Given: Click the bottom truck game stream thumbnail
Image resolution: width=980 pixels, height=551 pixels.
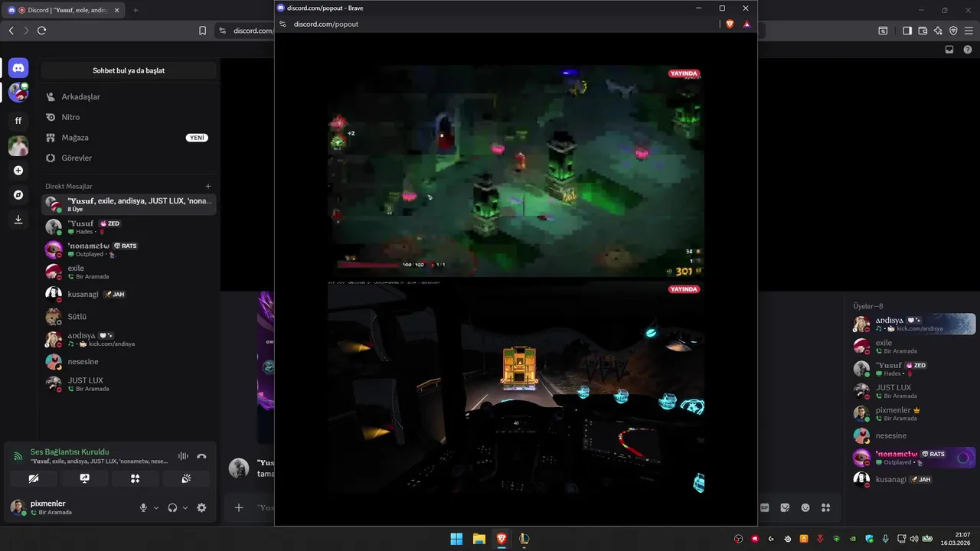Looking at the screenshot, I should [516, 388].
